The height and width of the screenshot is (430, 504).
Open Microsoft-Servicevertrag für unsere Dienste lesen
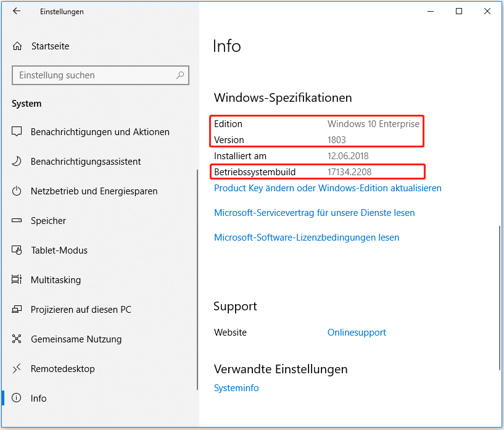[x=315, y=213]
